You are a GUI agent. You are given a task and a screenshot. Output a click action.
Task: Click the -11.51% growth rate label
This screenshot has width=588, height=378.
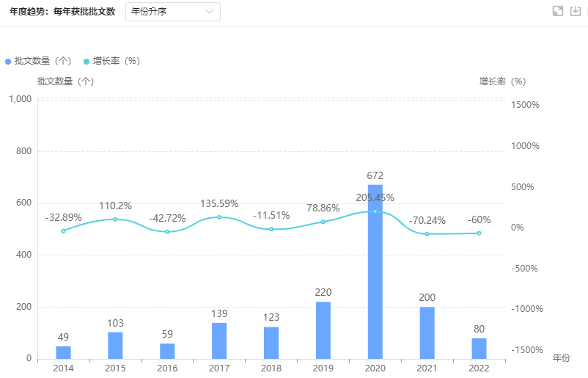pyautogui.click(x=271, y=216)
